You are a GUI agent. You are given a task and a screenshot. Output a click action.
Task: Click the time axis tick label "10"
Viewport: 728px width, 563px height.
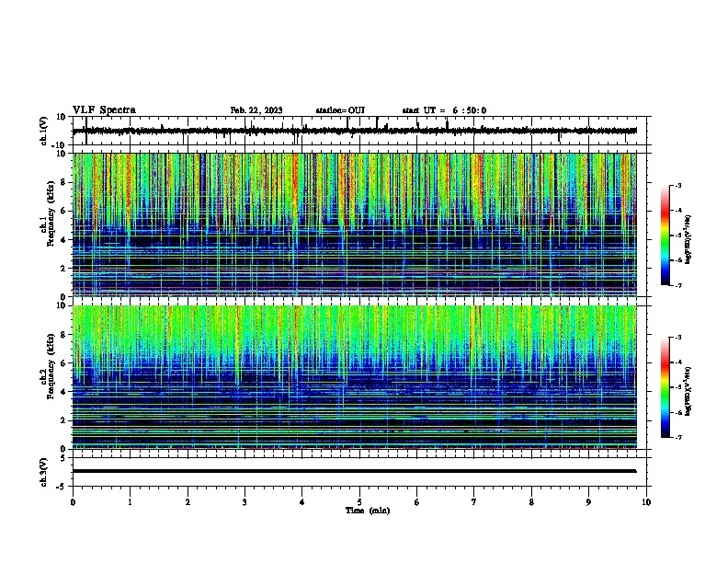pos(646,502)
